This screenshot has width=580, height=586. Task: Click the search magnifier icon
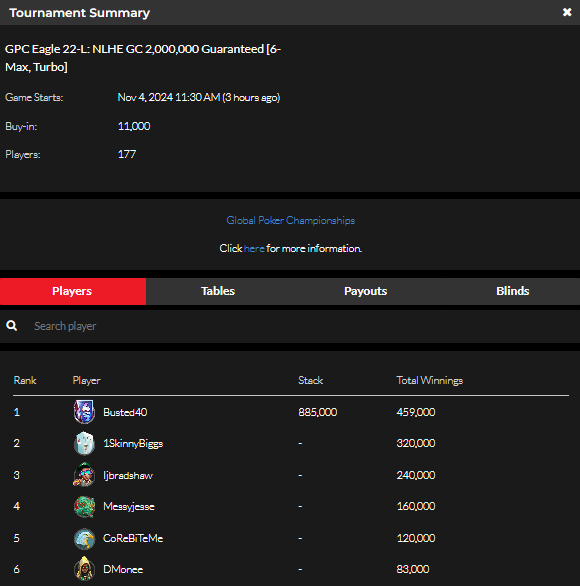(x=12, y=326)
